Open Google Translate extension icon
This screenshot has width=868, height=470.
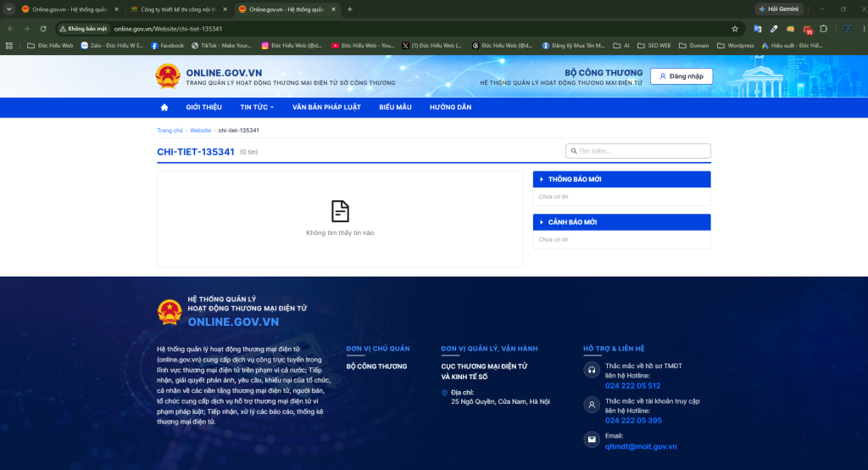pos(757,29)
